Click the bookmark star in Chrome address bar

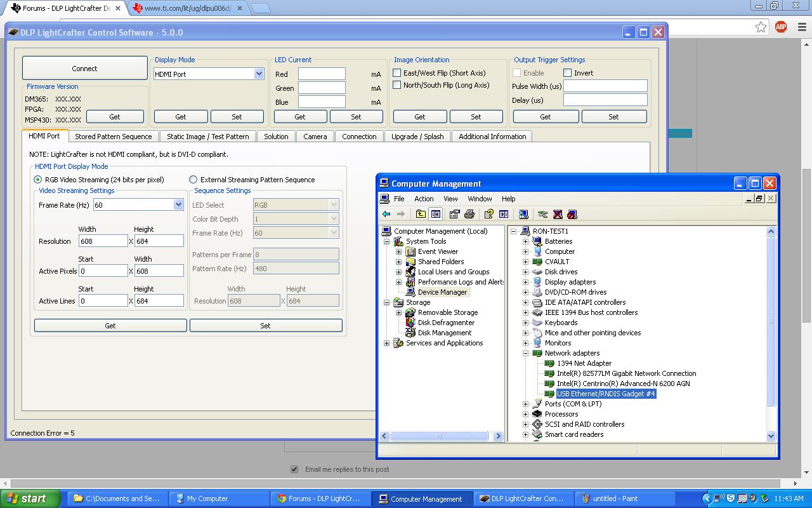[761, 27]
